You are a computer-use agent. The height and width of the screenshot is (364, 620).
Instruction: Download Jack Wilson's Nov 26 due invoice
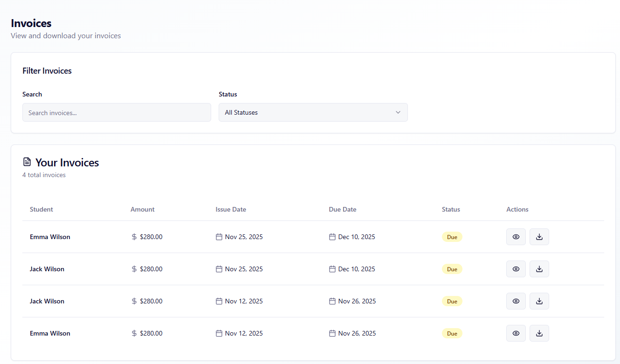[539, 301]
